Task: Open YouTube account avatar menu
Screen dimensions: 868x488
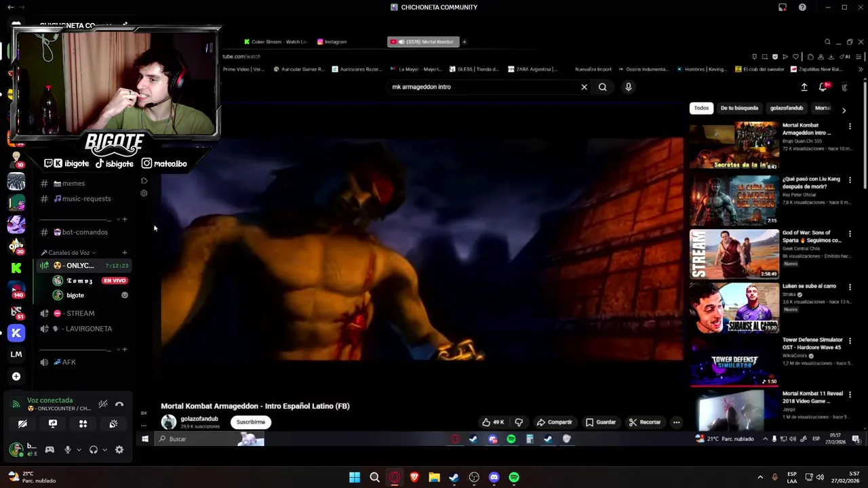Action: [x=845, y=87]
